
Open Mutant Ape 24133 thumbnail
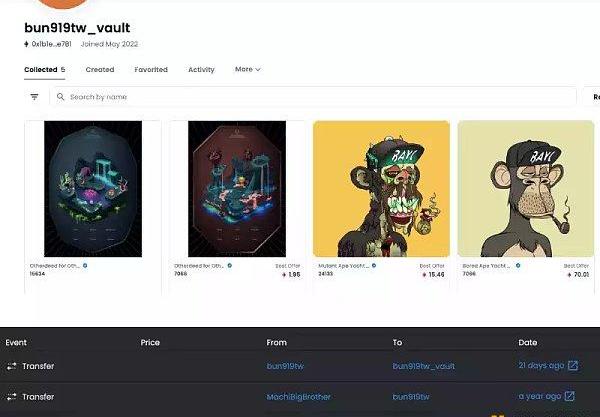click(x=382, y=189)
